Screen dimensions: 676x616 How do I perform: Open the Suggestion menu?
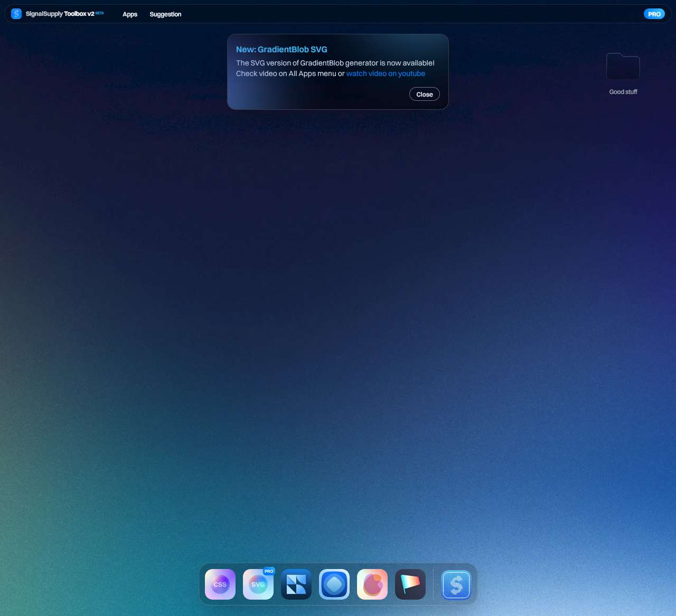click(165, 14)
